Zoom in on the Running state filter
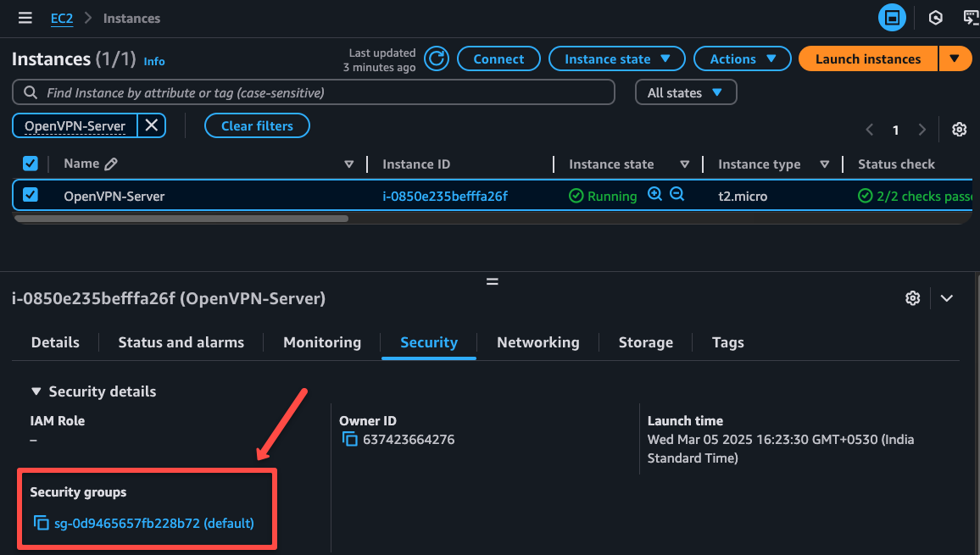Screen dimensions: 980x555 [x=654, y=194]
